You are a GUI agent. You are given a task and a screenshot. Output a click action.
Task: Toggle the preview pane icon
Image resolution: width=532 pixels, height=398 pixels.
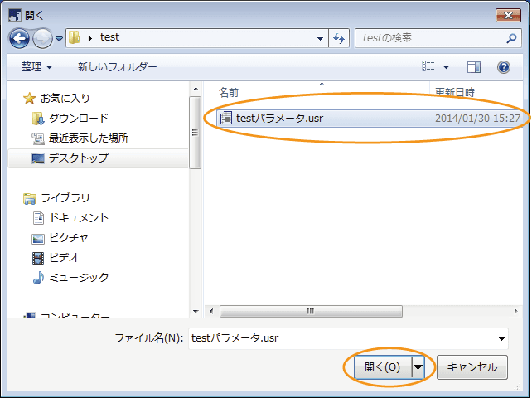point(474,67)
